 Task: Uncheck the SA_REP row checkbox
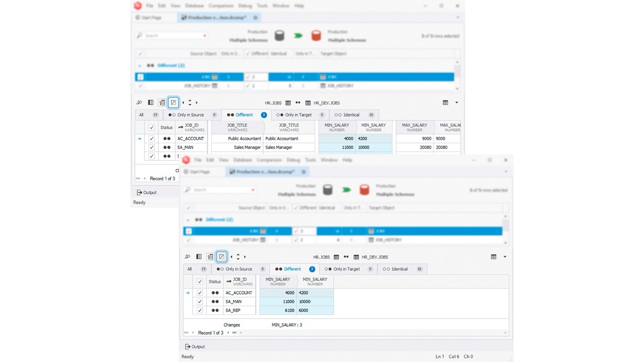tap(200, 311)
